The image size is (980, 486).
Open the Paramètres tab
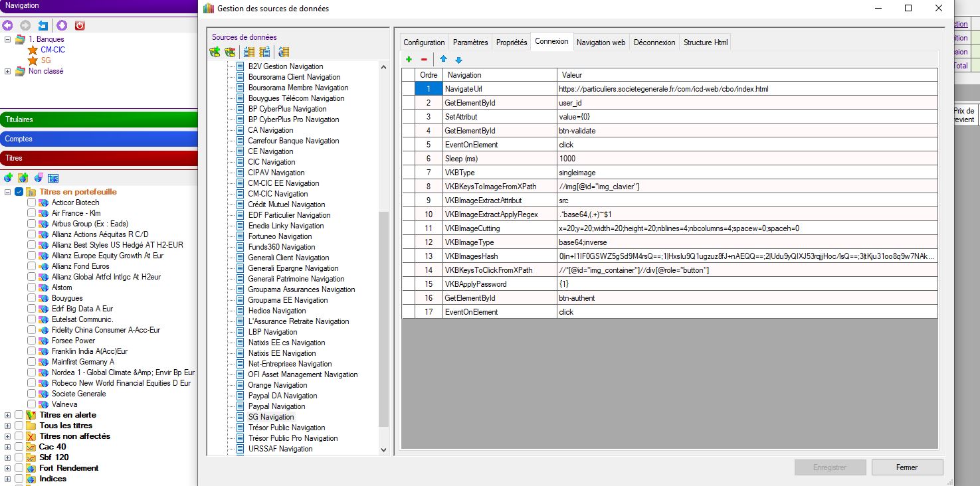470,42
